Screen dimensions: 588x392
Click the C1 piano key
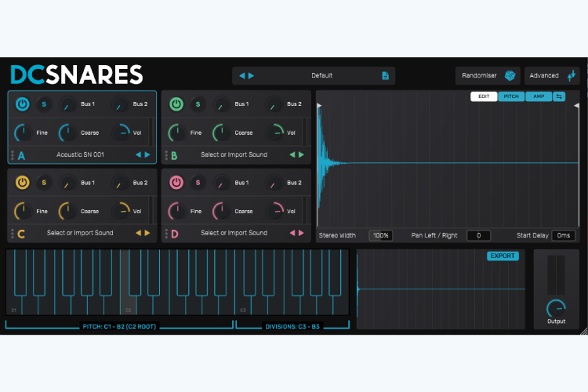pos(14,305)
